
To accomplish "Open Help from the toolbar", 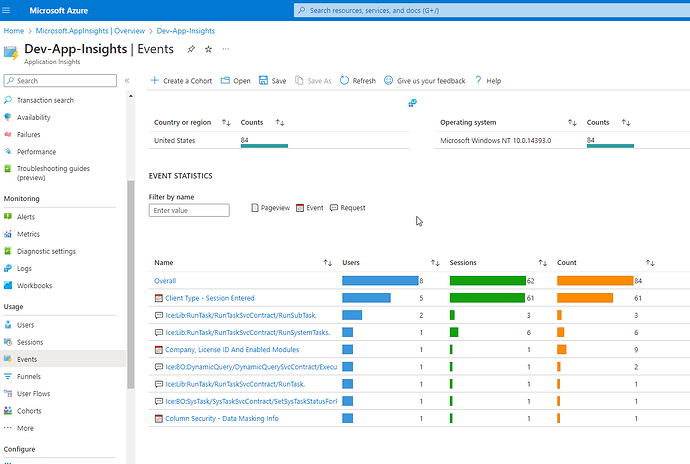I will 488,81.
